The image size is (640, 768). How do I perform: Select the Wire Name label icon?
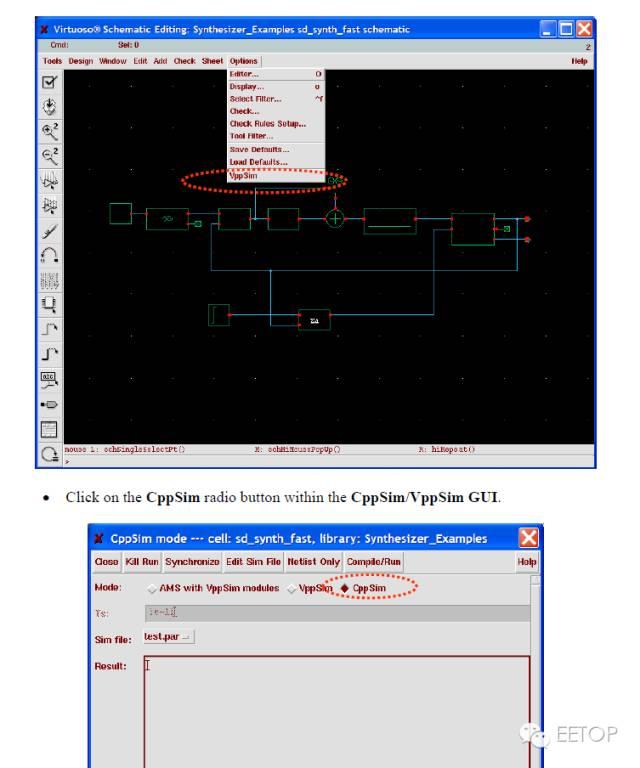tap(49, 380)
